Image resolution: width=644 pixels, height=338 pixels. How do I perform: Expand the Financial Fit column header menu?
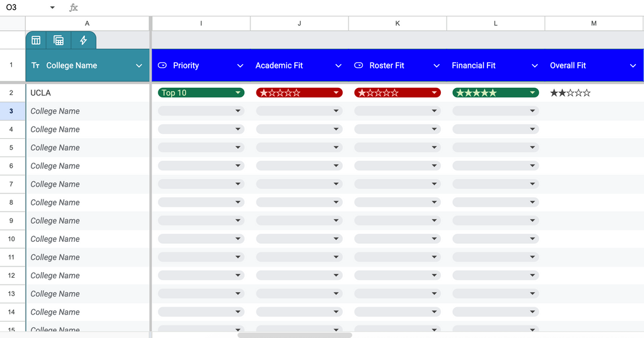click(x=535, y=65)
